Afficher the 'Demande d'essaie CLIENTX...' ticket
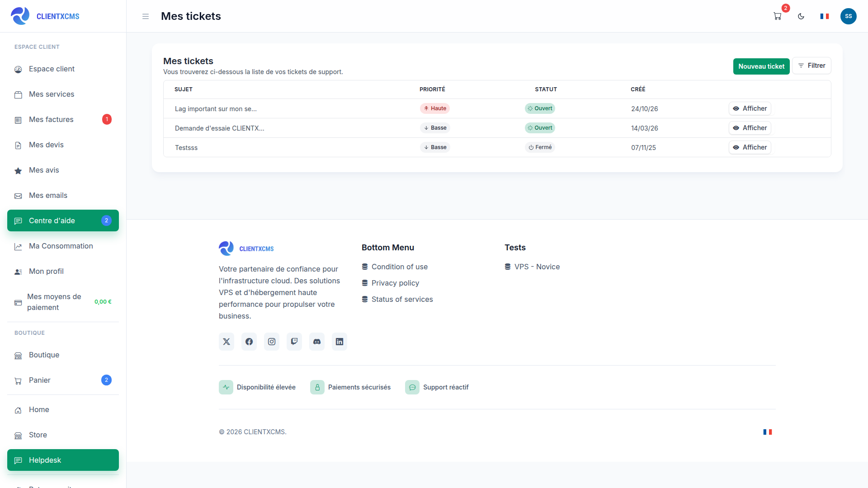 (750, 128)
